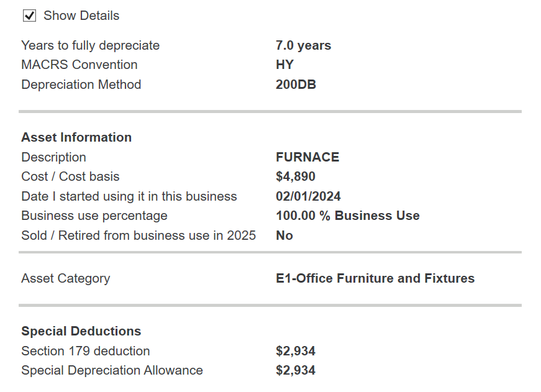Select '100.00 % Business Use' value
Screen dimensions: 541x392
(348, 216)
